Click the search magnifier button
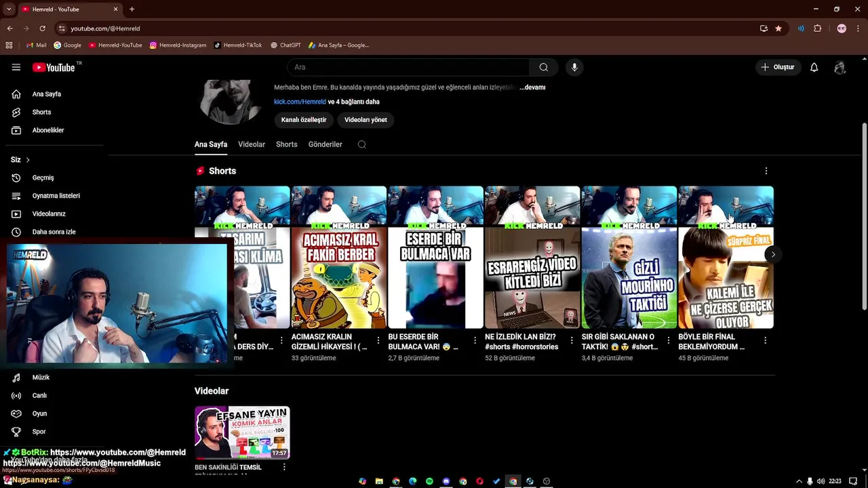 (543, 67)
